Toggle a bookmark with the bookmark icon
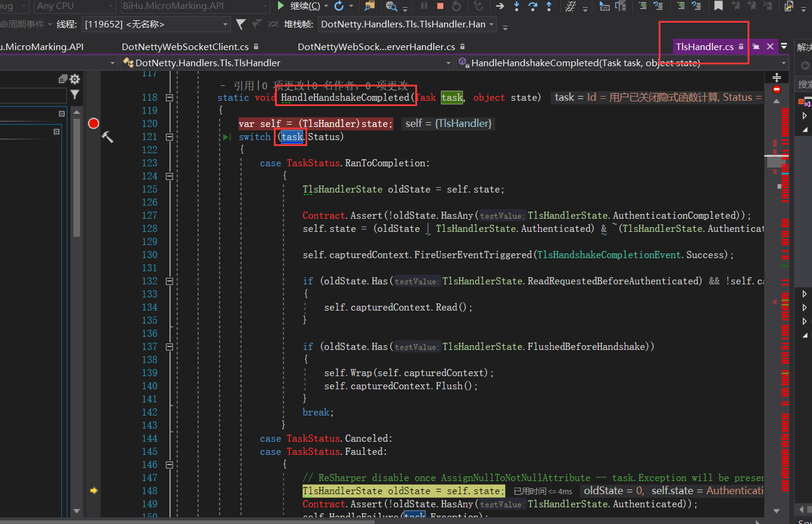This screenshot has height=524, width=812. pos(718,6)
